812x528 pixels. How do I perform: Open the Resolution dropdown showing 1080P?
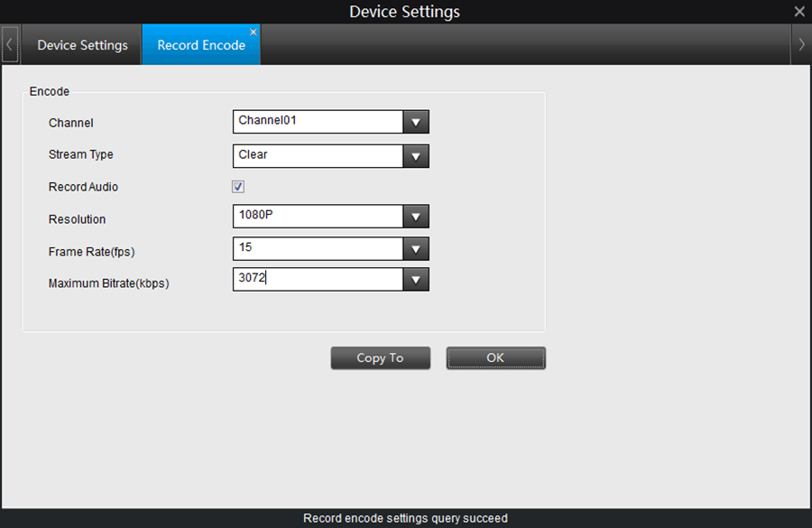[416, 216]
